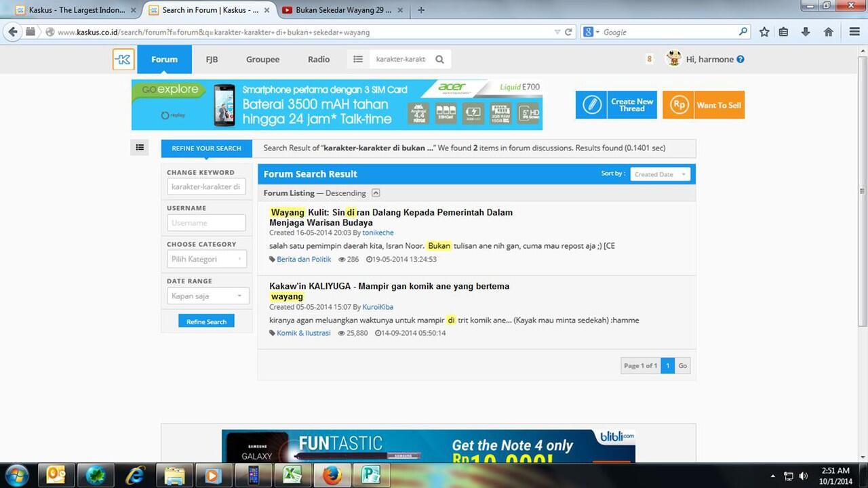Click the Create New Thread button
868x488 pixels.
point(616,105)
